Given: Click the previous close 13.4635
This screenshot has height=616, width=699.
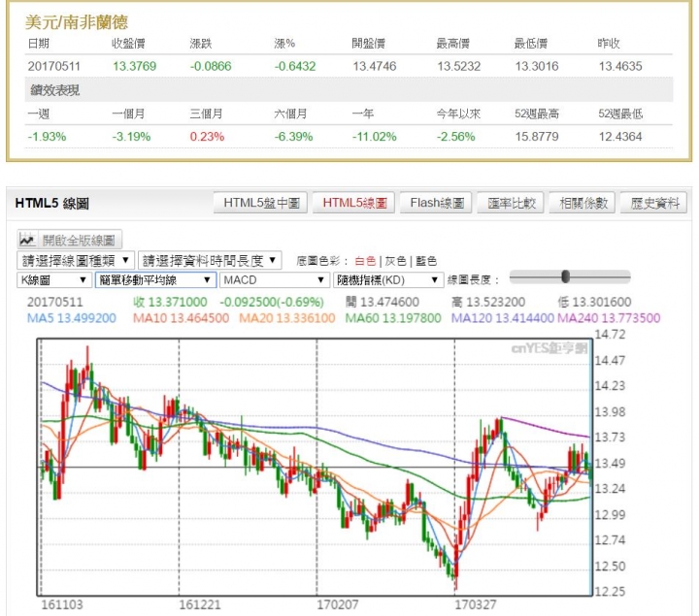Looking at the screenshot, I should click(x=620, y=66).
